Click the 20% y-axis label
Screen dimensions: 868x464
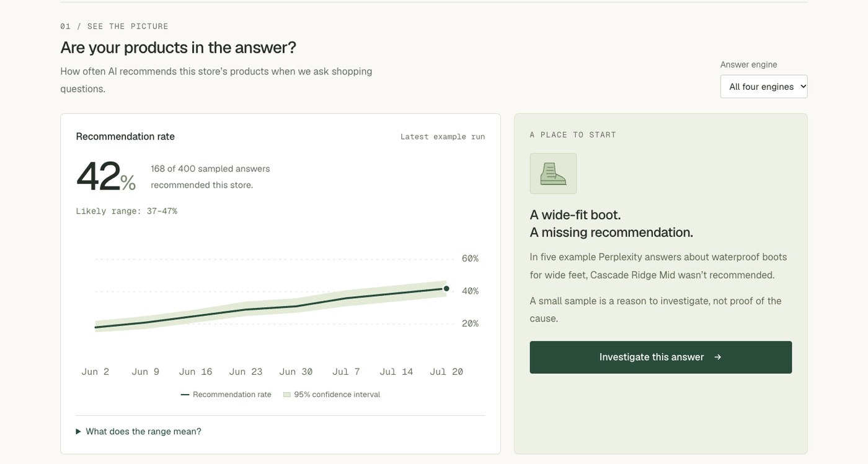[x=470, y=323]
